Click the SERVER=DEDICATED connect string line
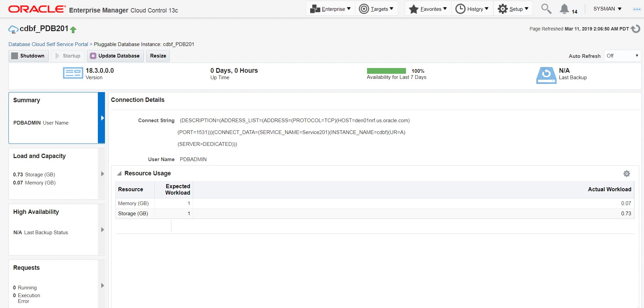The image size is (644, 308). 207,144
